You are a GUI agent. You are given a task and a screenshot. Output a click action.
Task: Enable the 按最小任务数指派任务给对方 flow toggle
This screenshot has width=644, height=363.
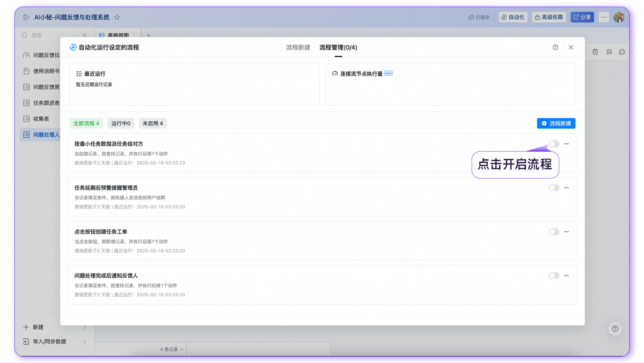[x=553, y=144]
